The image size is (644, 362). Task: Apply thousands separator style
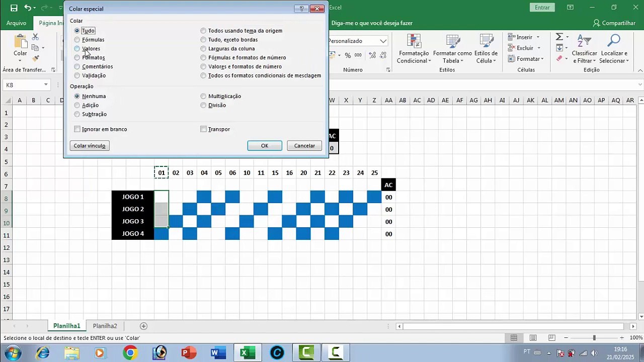358,55
